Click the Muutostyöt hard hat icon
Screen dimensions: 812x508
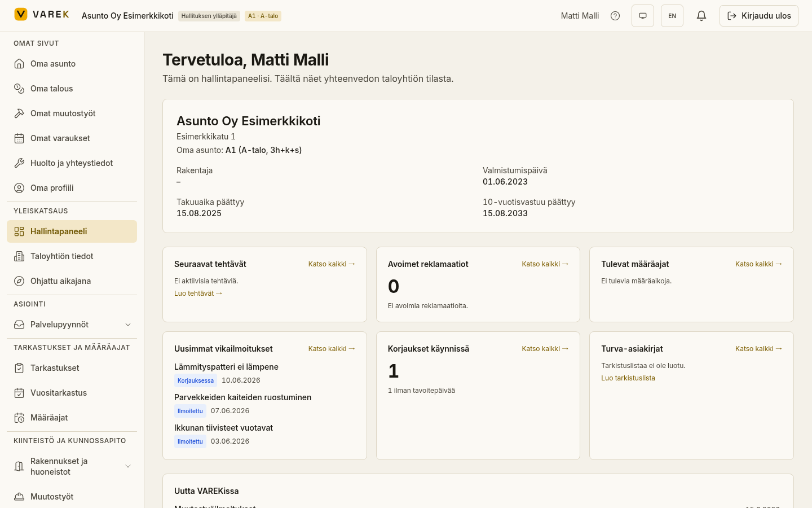(19, 497)
